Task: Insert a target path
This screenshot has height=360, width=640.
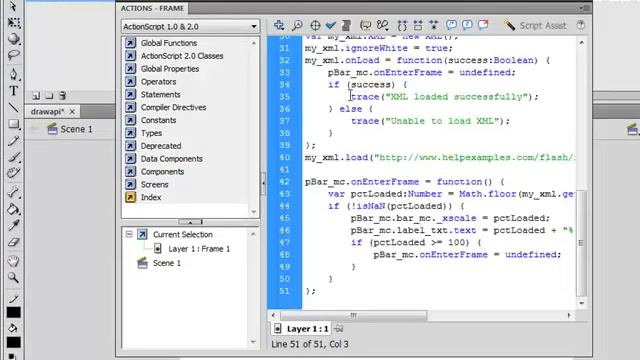Action: pyautogui.click(x=315, y=25)
